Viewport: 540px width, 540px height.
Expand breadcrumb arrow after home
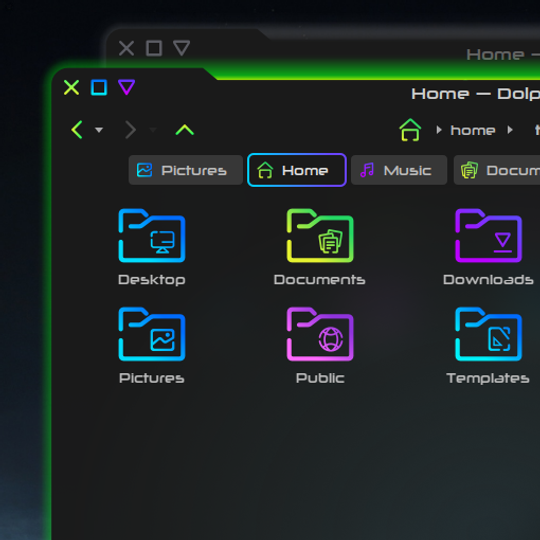[x=510, y=130]
